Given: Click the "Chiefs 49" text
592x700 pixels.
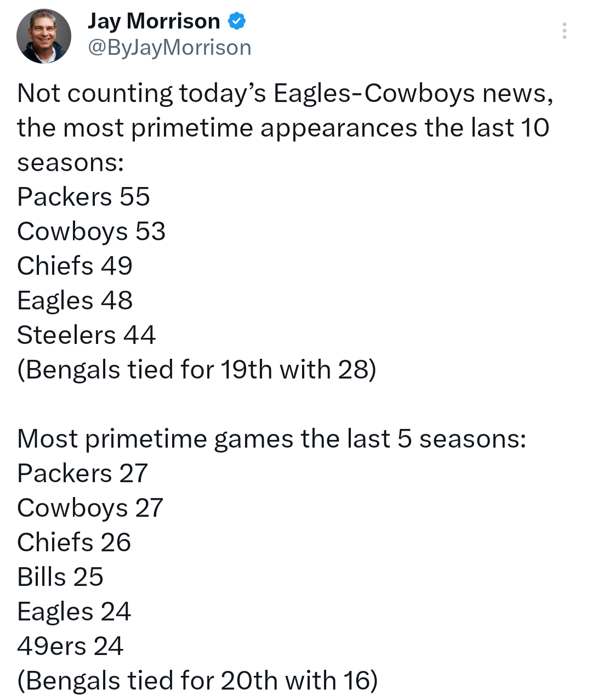Looking at the screenshot, I should point(75,266).
